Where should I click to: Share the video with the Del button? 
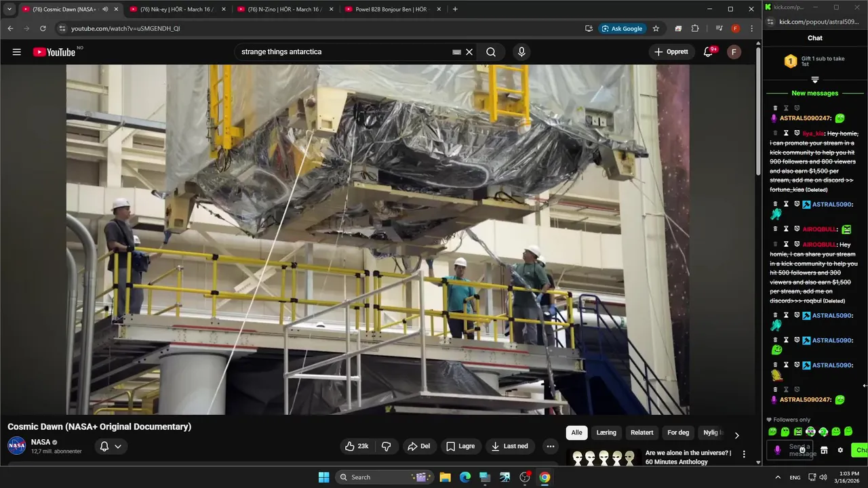(x=418, y=446)
